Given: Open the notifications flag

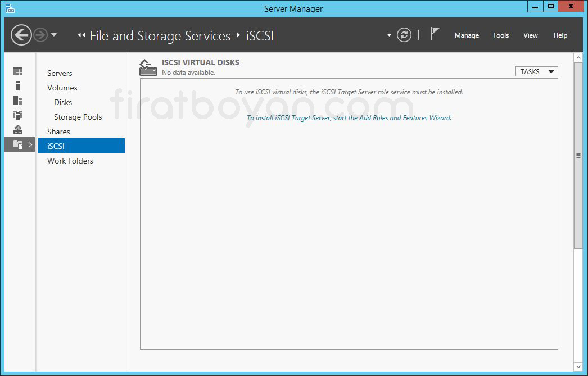Looking at the screenshot, I should point(434,34).
